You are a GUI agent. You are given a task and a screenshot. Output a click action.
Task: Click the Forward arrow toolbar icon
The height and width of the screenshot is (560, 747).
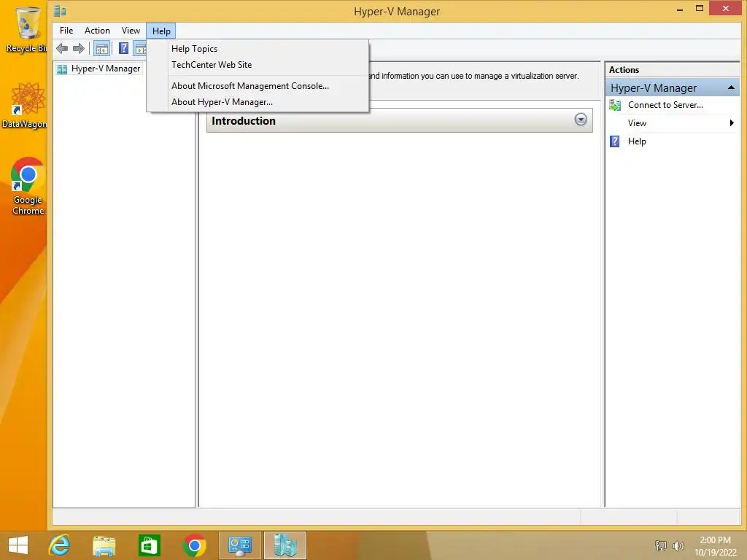(x=79, y=48)
